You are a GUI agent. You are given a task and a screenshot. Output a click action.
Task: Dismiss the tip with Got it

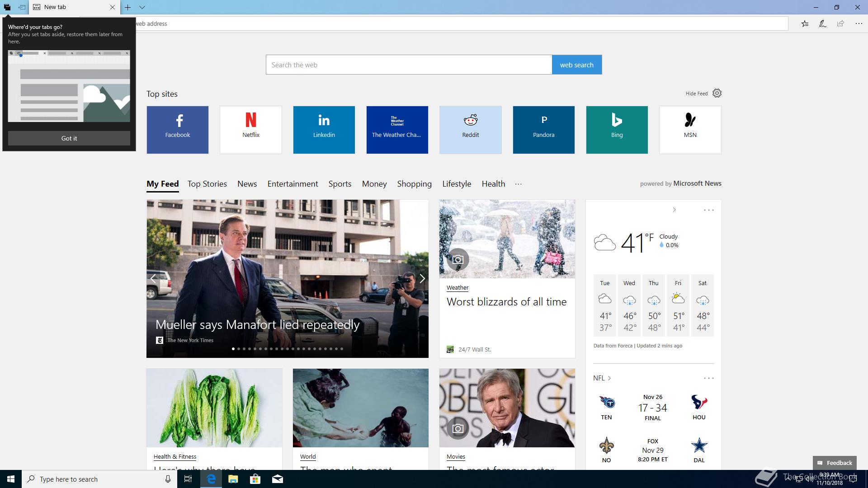coord(69,138)
